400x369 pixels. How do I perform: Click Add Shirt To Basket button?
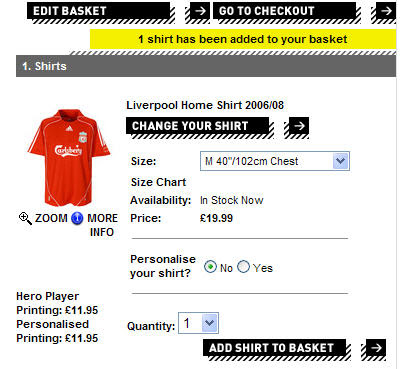pos(275,348)
